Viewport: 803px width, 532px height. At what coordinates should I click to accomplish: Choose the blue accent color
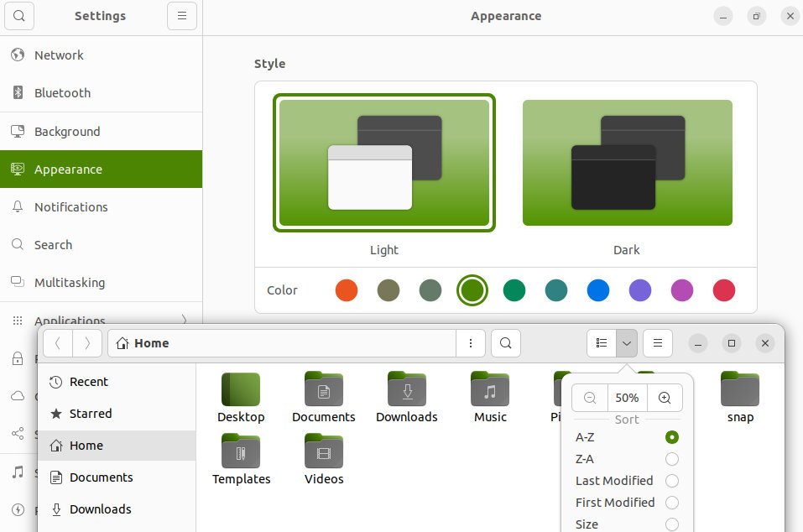coord(598,290)
